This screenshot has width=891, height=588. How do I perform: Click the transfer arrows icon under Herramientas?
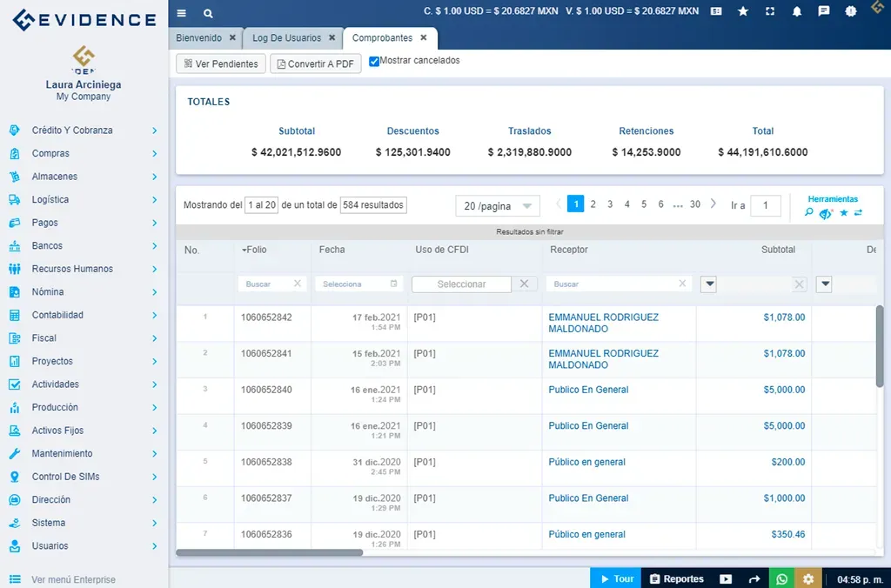pos(859,212)
